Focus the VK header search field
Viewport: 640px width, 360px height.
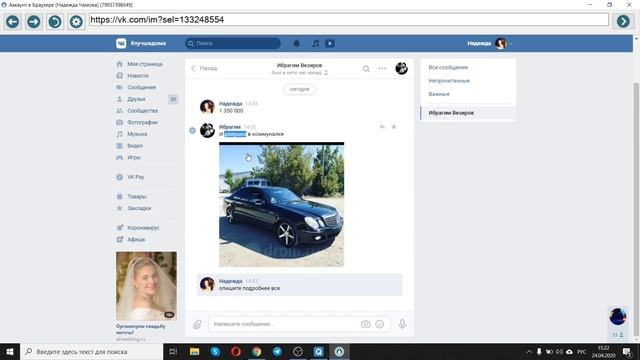click(233, 43)
